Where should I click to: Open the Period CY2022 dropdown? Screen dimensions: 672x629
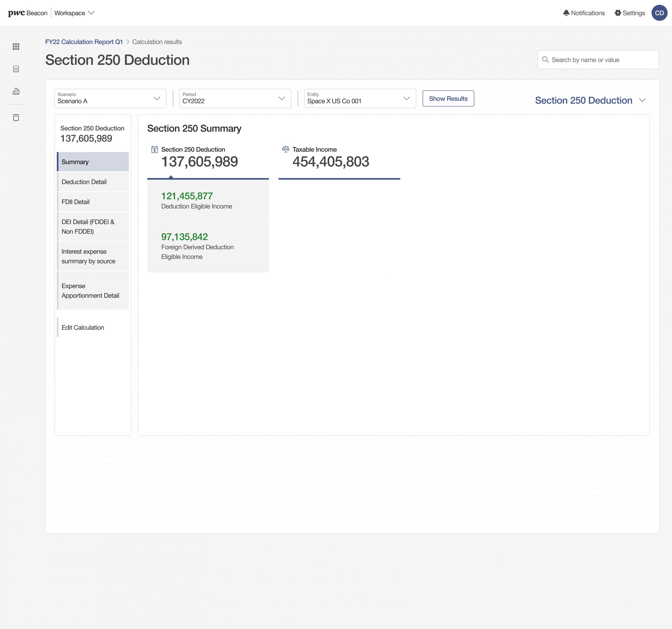tap(235, 98)
